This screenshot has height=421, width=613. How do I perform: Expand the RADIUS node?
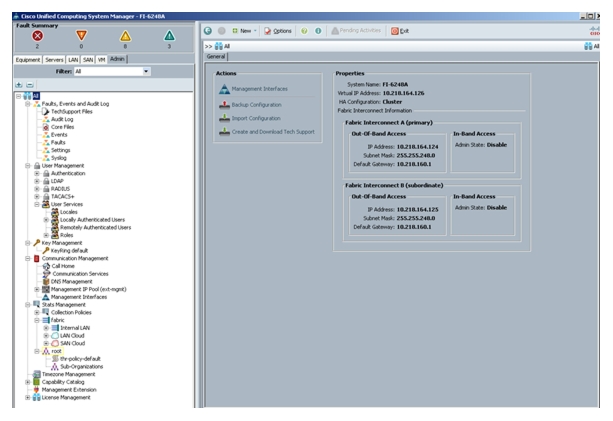click(37, 189)
